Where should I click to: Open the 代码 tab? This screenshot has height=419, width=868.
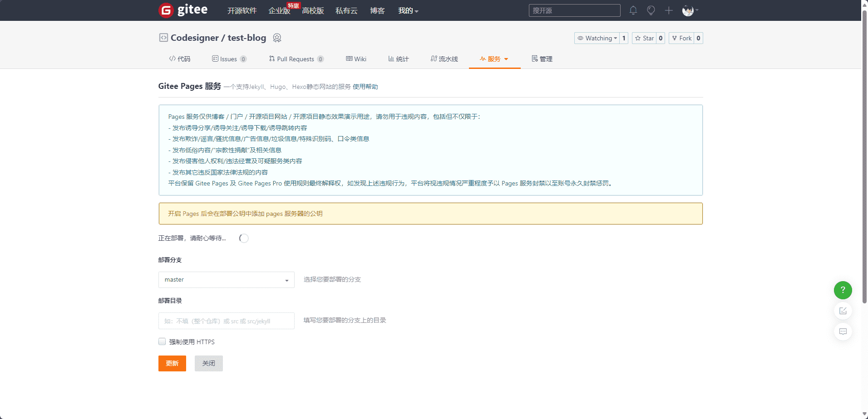click(180, 59)
